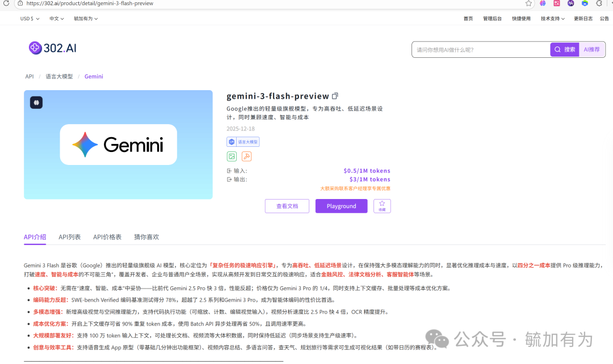The width and height of the screenshot is (613, 364).
Task: Switch to the 猜你喜欢 tab
Action: (x=145, y=237)
